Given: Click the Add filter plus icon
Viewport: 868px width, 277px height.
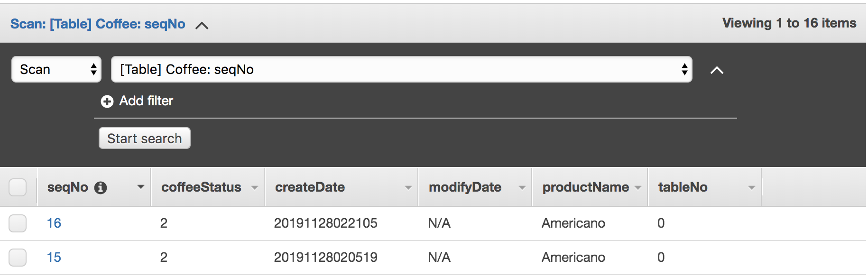Looking at the screenshot, I should [107, 102].
